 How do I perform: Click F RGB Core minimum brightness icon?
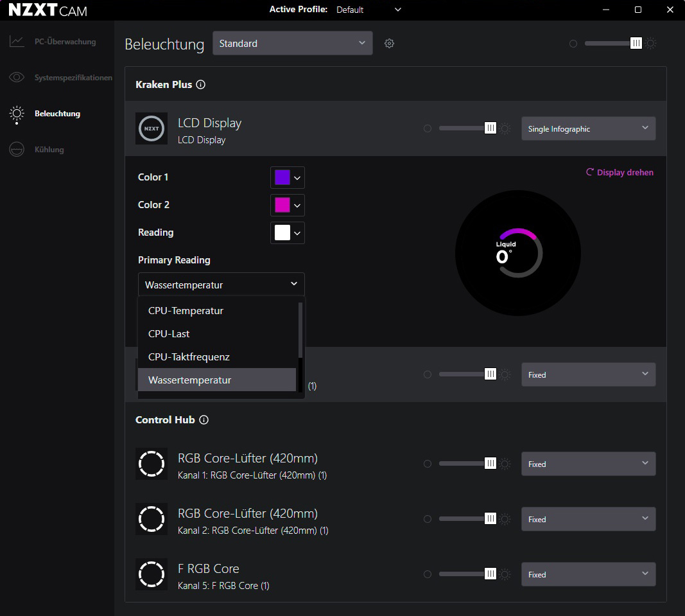[x=428, y=574]
